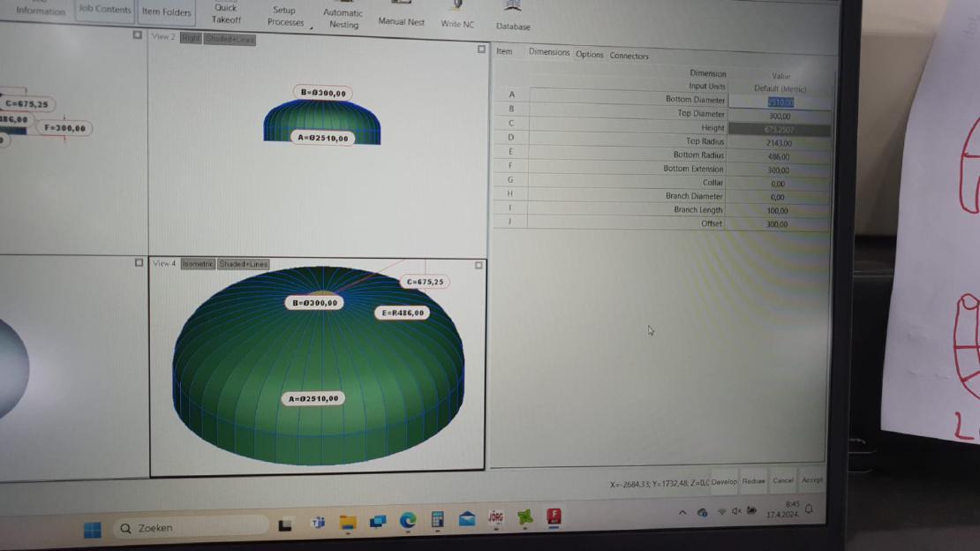Screen dimensions: 980x551
Task: Open Microsoft Edge from the taskbar
Action: (408, 520)
